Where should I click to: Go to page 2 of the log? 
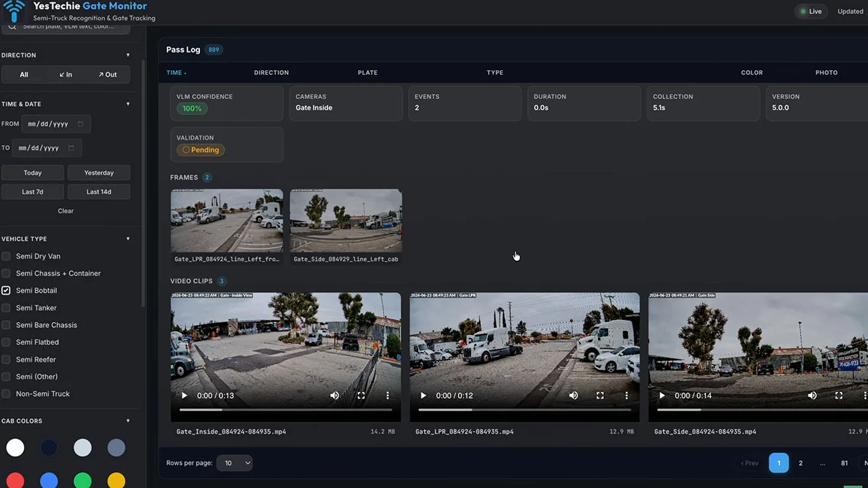tap(801, 463)
